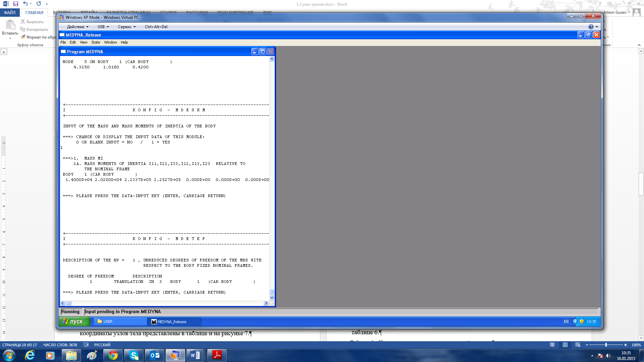Collapse the Word ribbon with the caret icon
644x362 pixels.
click(639, 45)
